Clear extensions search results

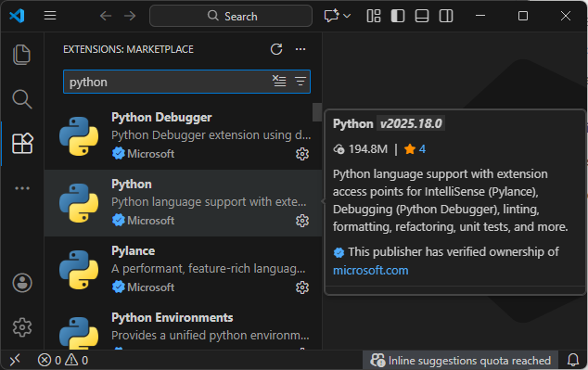[x=279, y=81]
